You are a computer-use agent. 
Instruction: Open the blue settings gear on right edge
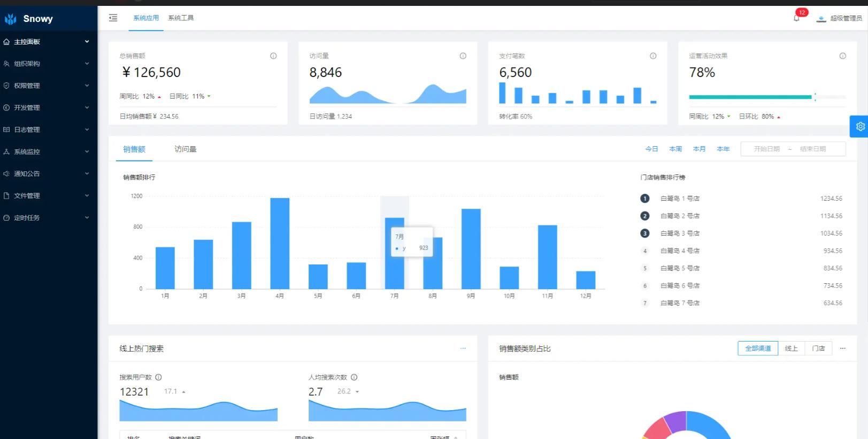point(860,126)
